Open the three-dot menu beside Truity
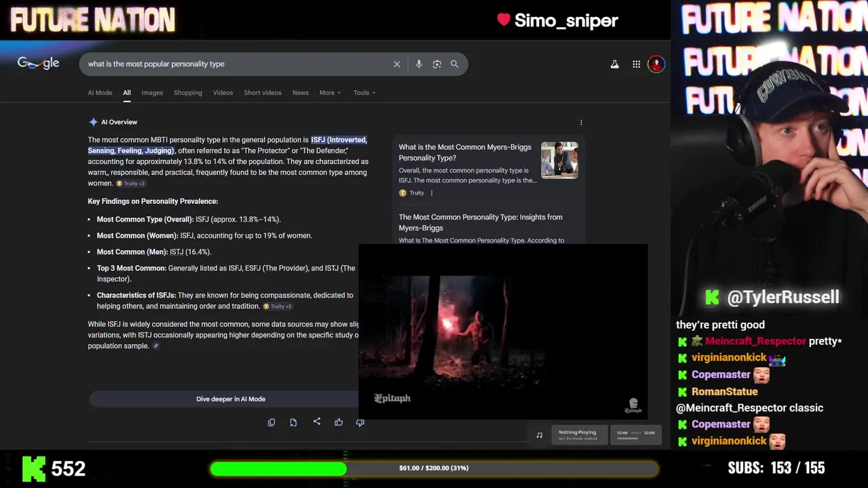 (x=431, y=193)
